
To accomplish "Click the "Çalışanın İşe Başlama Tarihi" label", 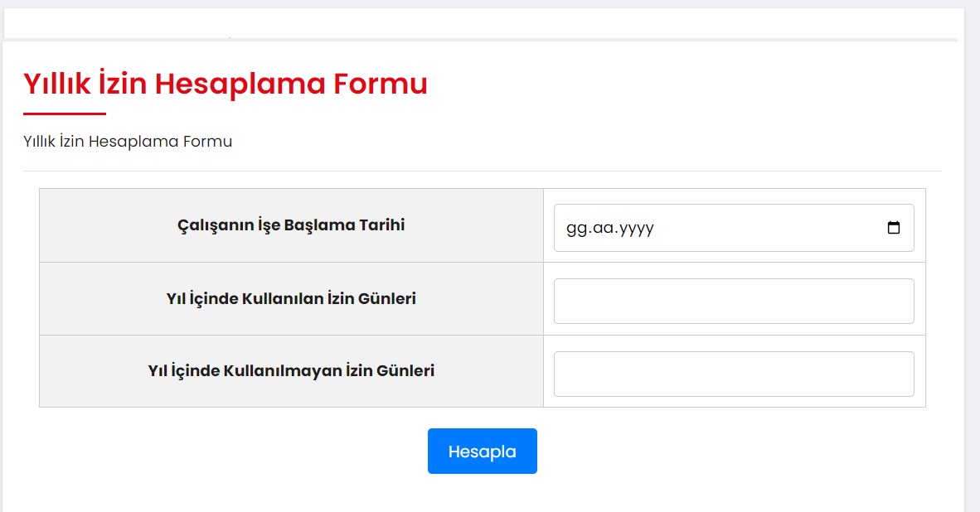I will [291, 225].
